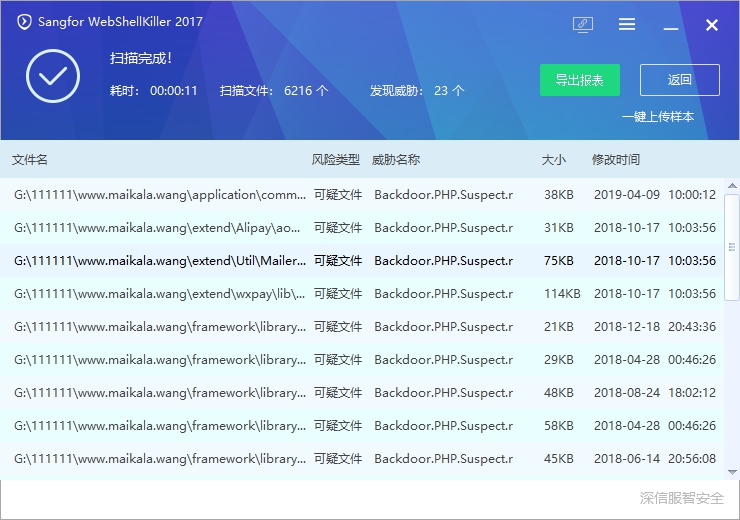
Task: Open the hamburger menu
Action: (x=627, y=24)
